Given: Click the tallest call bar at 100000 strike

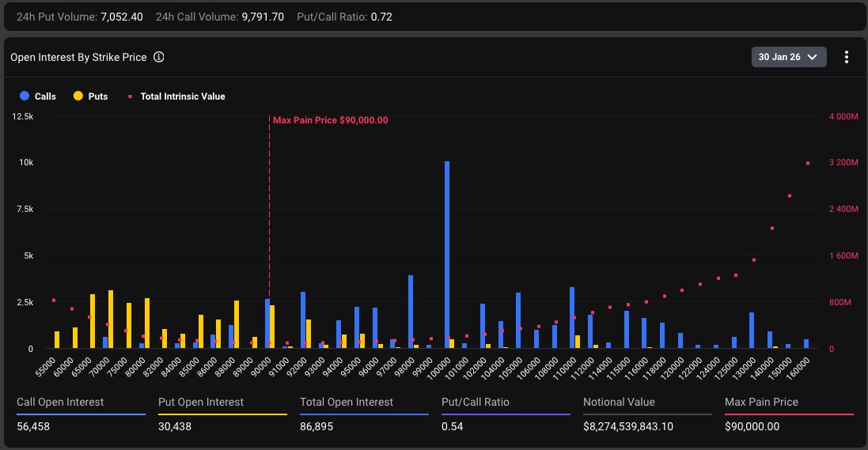Looking at the screenshot, I should coord(447,253).
